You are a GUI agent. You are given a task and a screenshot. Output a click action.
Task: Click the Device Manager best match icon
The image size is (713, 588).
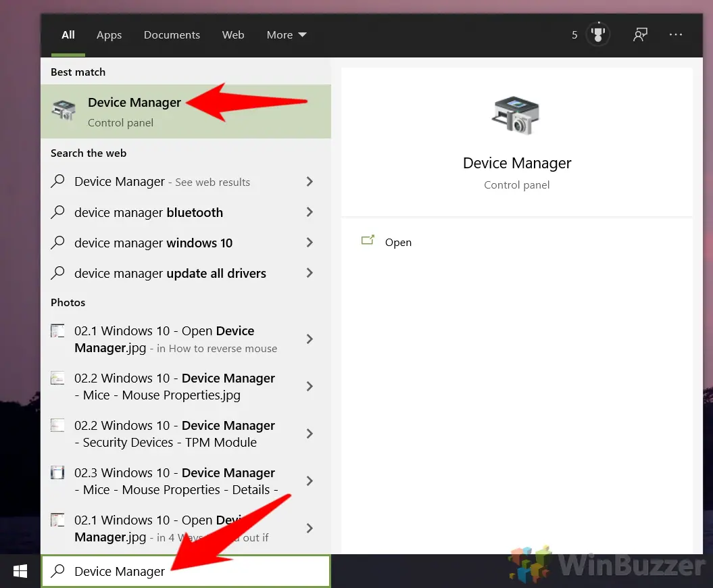coord(64,111)
